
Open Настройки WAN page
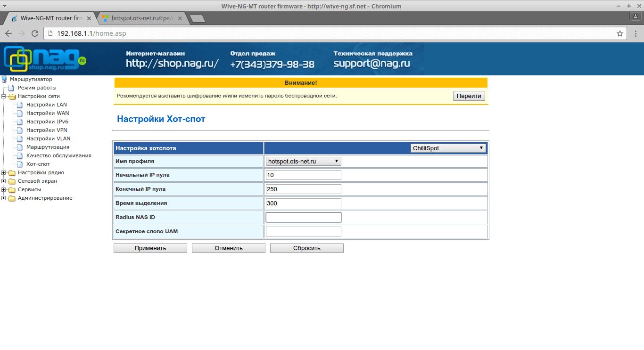pyautogui.click(x=48, y=113)
